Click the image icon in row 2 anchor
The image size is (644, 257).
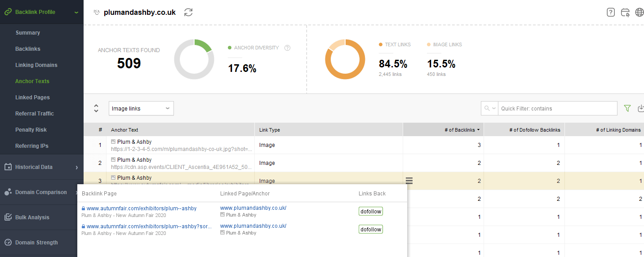click(113, 160)
